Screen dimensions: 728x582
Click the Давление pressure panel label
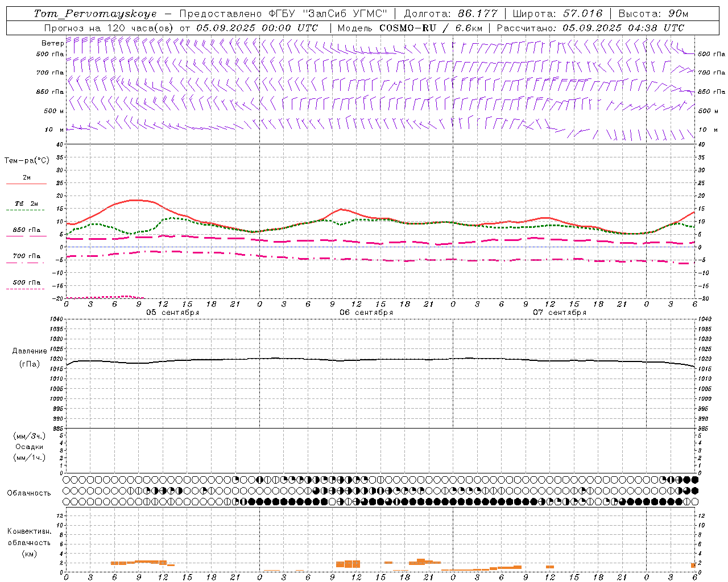[30, 351]
